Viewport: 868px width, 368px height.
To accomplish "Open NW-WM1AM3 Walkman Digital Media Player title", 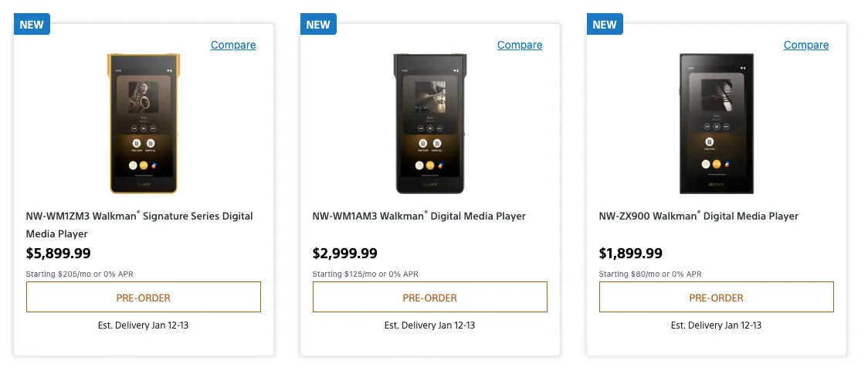I will tap(419, 216).
